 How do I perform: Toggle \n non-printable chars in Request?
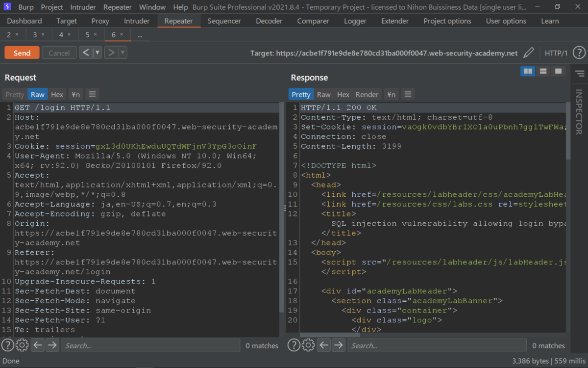point(75,94)
